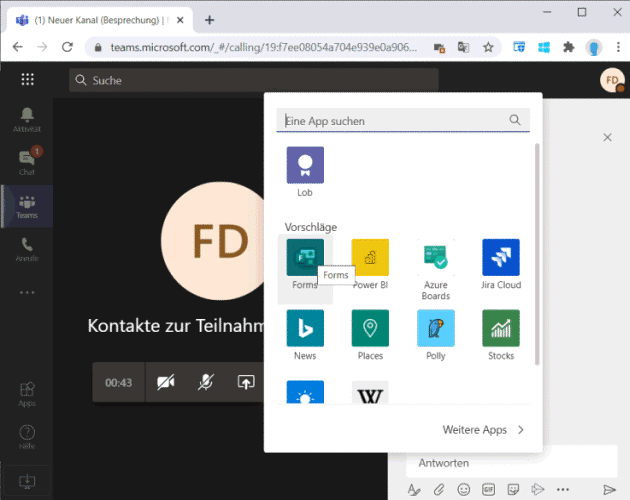The height and width of the screenshot is (500, 630).
Task: Open the text format options icon
Action: (413, 489)
